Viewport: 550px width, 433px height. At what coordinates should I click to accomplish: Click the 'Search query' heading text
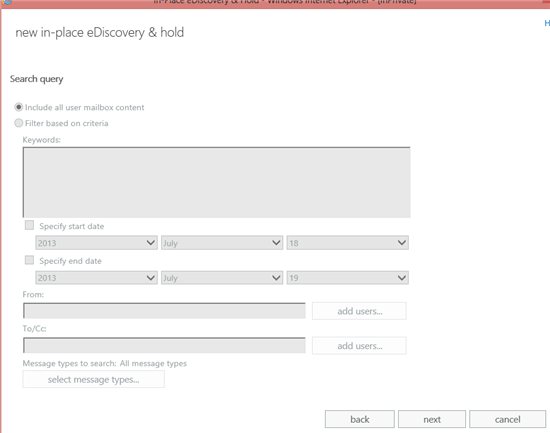pyautogui.click(x=36, y=79)
